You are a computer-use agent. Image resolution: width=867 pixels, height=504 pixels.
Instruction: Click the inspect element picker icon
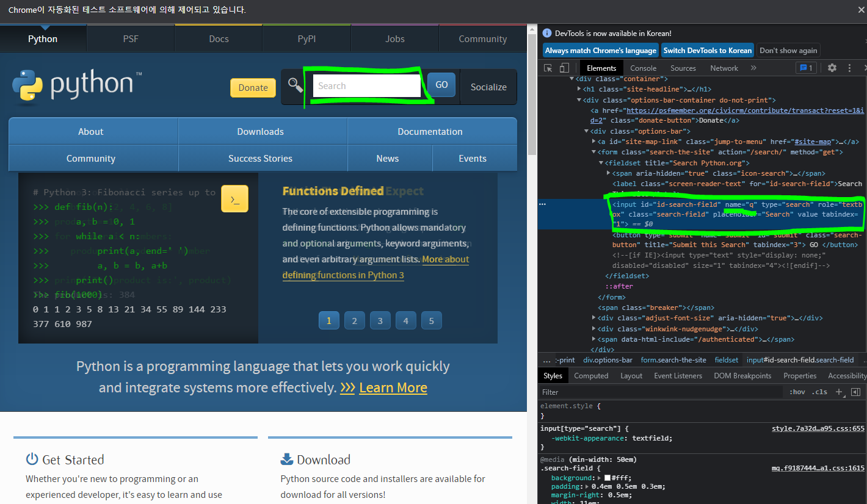pyautogui.click(x=548, y=68)
